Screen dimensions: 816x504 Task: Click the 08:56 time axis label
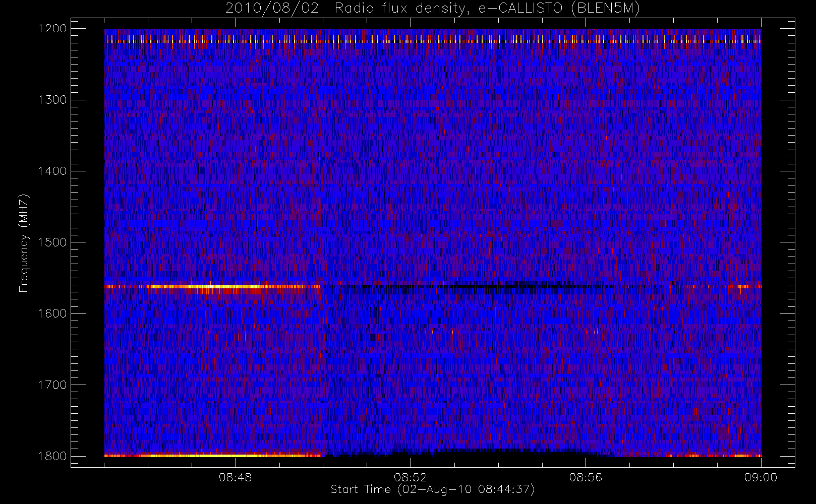(586, 477)
